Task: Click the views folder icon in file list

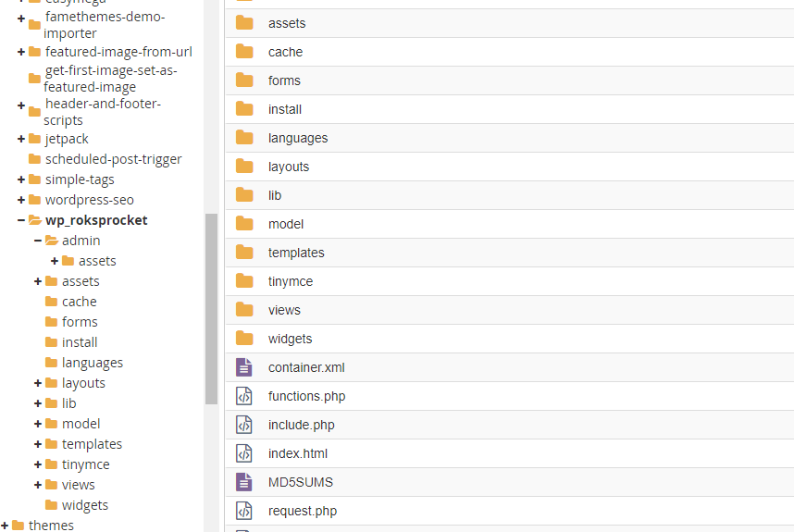Action: (244, 310)
